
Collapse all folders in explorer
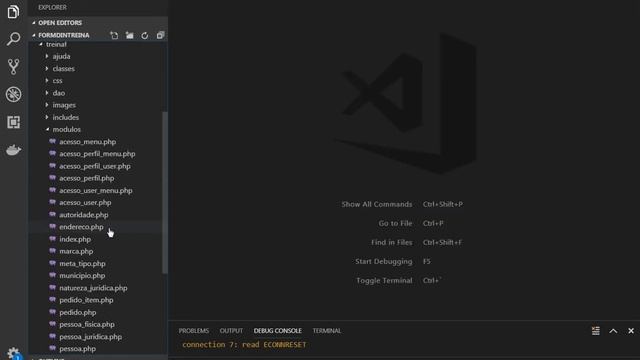[x=160, y=36]
